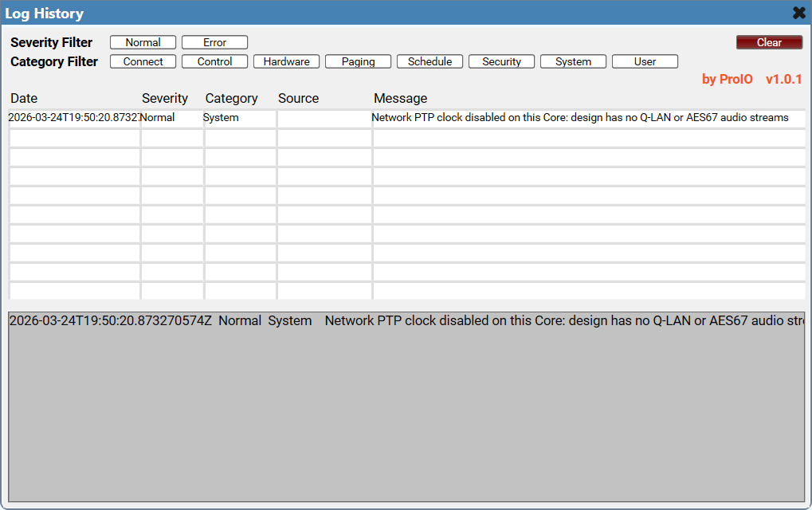Viewport: 812px width, 510px height.
Task: Click the empty Source cell in first row
Action: click(324, 118)
